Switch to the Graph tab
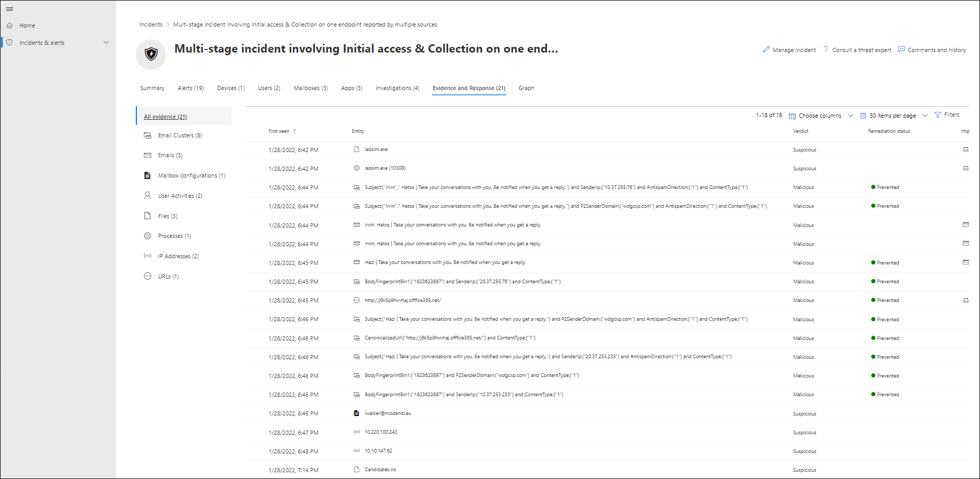 pyautogui.click(x=526, y=88)
